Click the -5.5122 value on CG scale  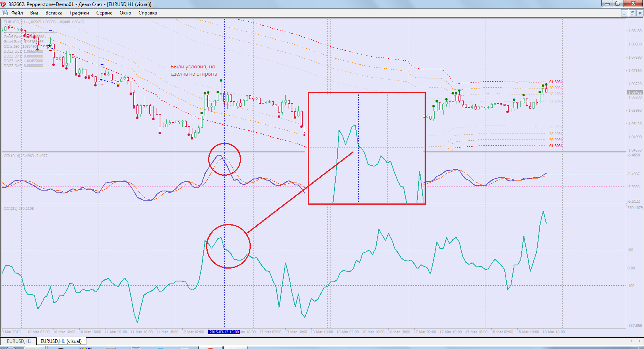pyautogui.click(x=634, y=201)
